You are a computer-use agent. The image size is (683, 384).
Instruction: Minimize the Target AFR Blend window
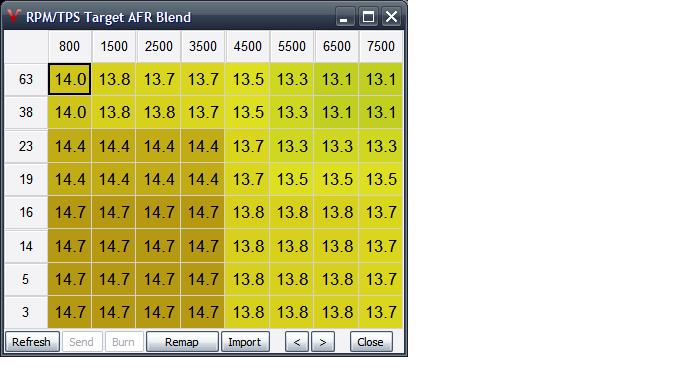click(345, 17)
